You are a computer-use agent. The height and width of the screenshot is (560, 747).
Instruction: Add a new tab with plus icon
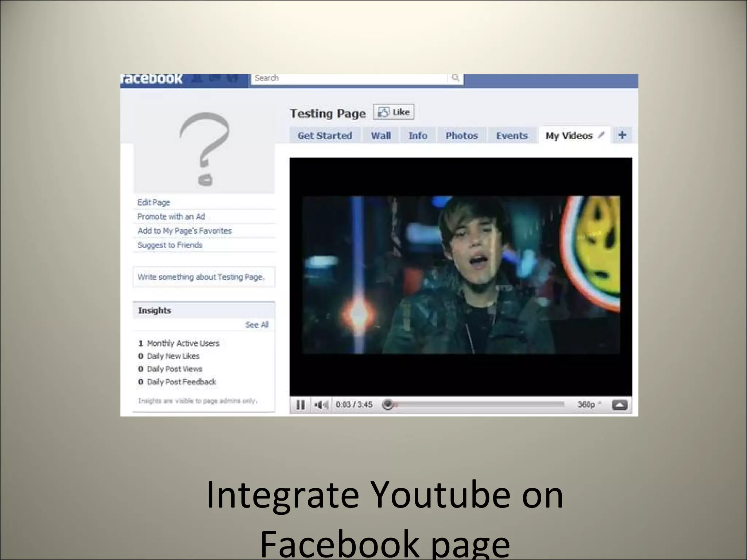click(x=622, y=135)
